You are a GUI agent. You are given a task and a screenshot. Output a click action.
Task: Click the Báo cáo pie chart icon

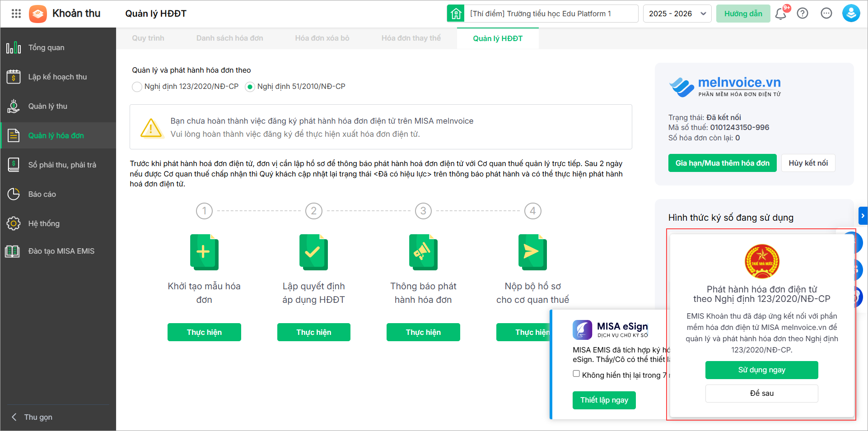[x=14, y=194]
